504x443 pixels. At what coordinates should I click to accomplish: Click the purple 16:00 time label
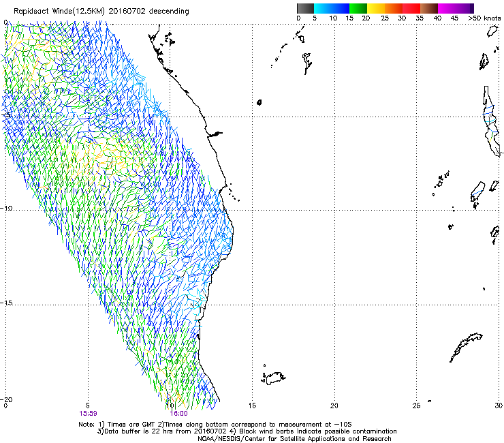[x=178, y=414]
